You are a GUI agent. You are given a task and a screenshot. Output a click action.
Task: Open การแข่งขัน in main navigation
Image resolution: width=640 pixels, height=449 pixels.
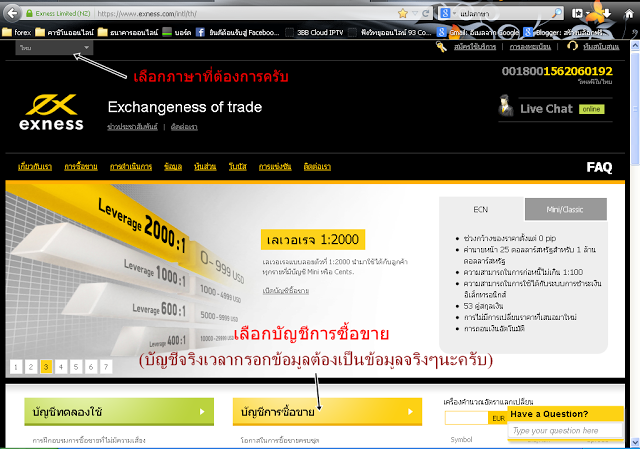coord(275,167)
